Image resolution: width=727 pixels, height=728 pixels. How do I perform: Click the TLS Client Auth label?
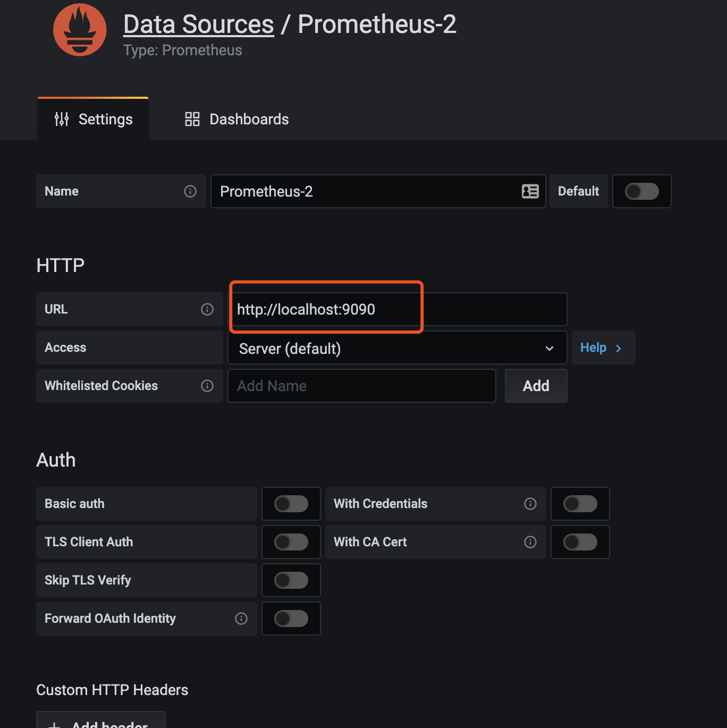tap(89, 542)
